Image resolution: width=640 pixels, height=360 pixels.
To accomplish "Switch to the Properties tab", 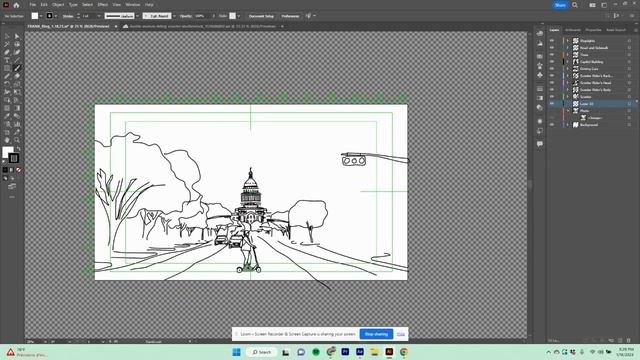I will [593, 30].
